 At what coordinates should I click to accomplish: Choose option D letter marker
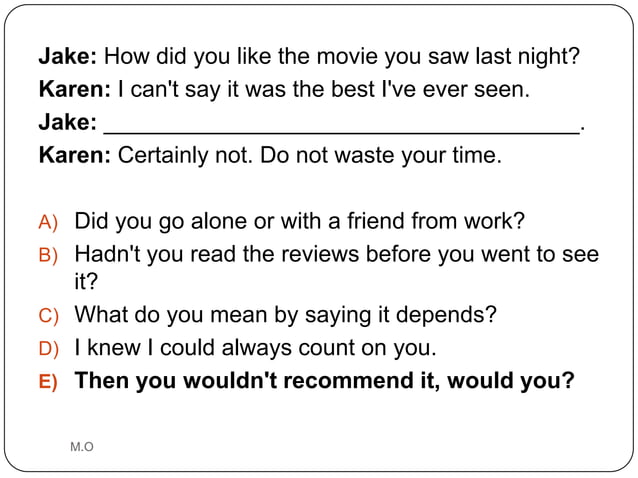(49, 349)
